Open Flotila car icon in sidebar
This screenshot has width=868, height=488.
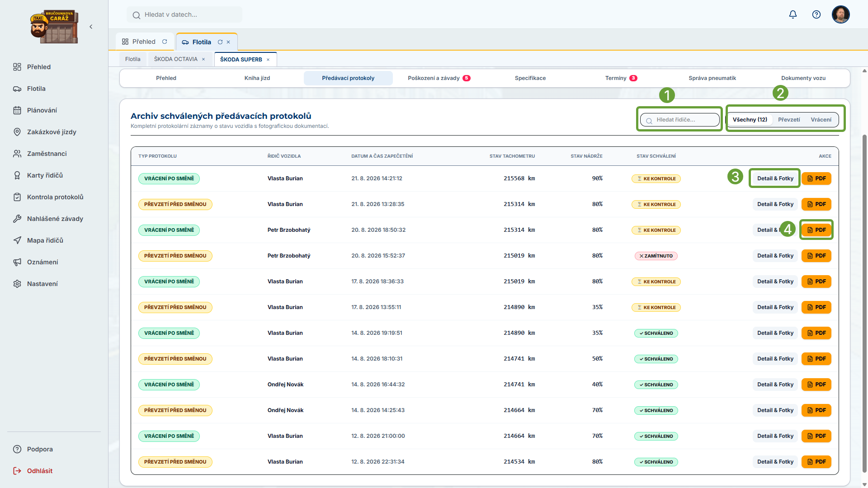pyautogui.click(x=17, y=89)
